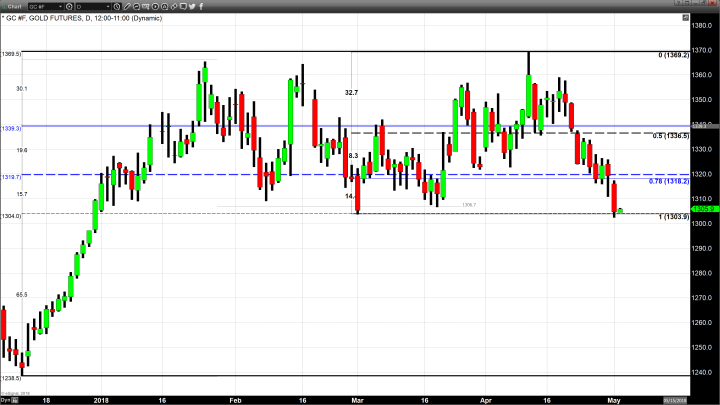Click inside the D interval field

(88, 7)
